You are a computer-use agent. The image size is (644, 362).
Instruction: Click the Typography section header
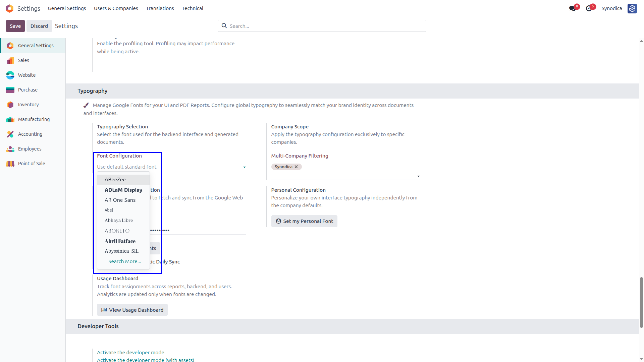pyautogui.click(x=352, y=91)
